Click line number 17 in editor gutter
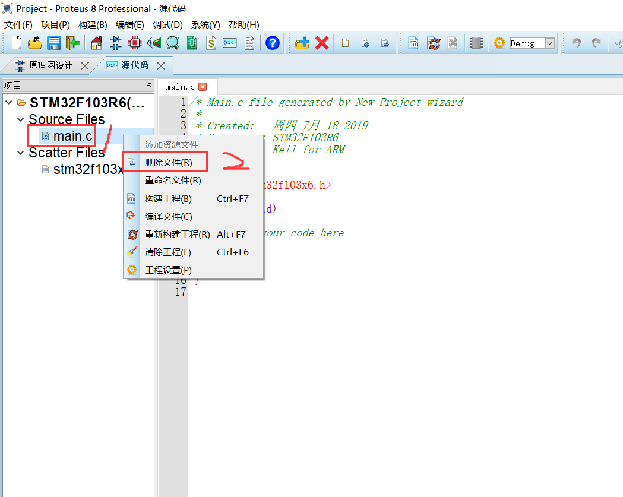Image resolution: width=623 pixels, height=497 pixels. click(x=180, y=292)
